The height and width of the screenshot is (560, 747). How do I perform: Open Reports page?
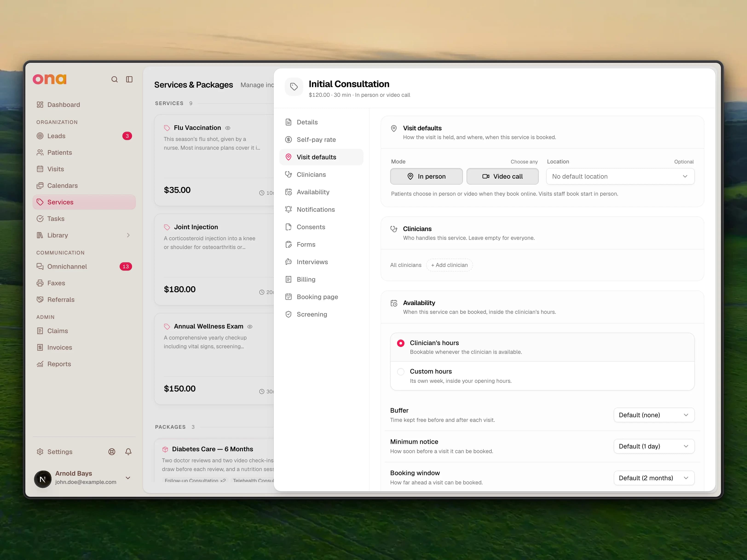coord(84,364)
